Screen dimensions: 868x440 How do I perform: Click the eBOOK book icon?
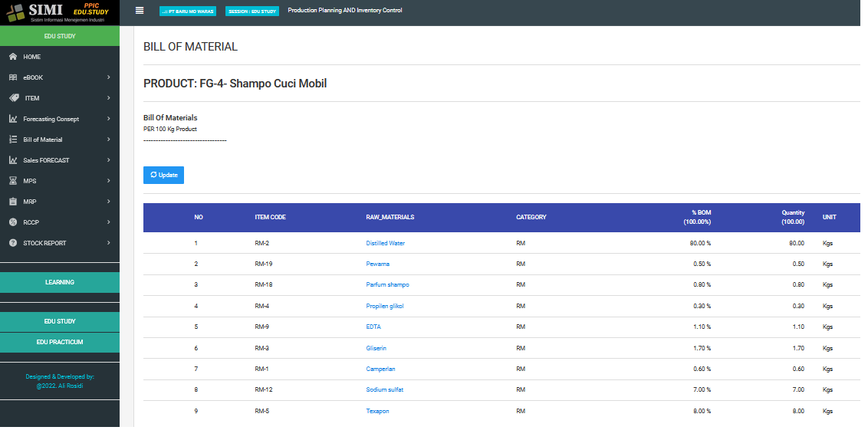tap(13, 77)
